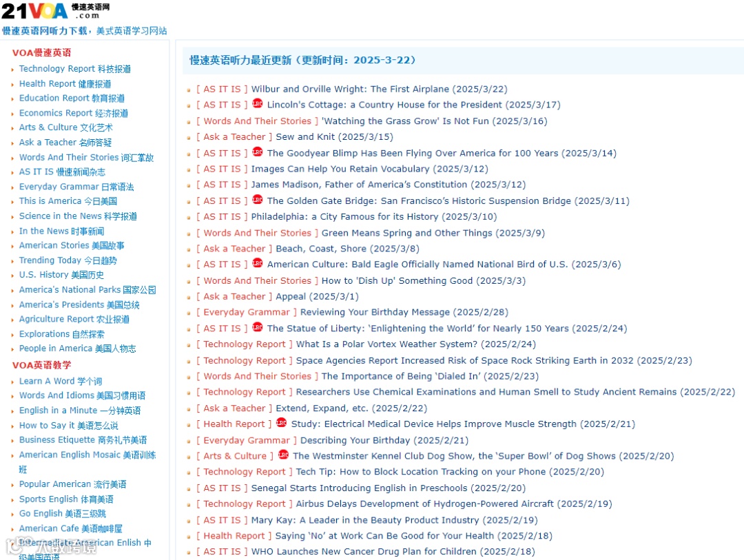The image size is (744, 560).
Task: Open Beach, Coast, Shore article
Action: (347, 249)
